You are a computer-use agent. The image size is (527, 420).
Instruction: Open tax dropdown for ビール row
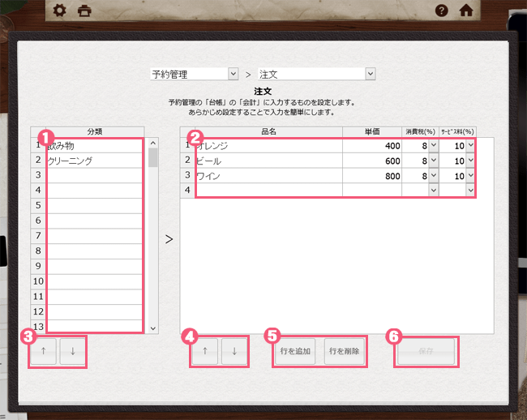434,161
